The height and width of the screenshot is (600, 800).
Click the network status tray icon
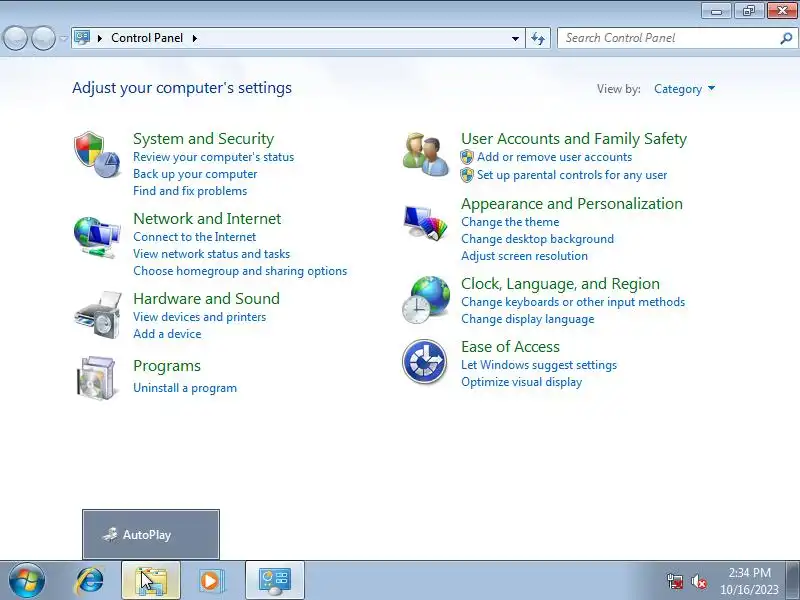pyautogui.click(x=676, y=581)
